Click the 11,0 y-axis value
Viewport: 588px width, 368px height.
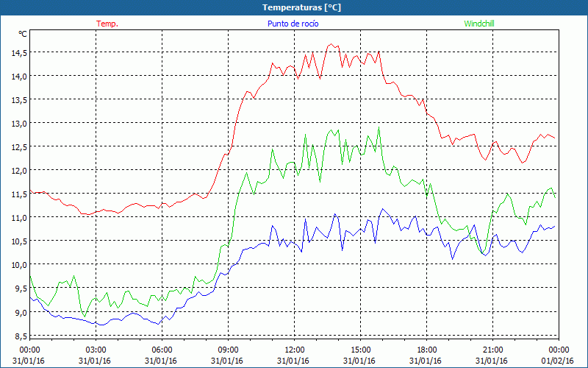(x=19, y=218)
